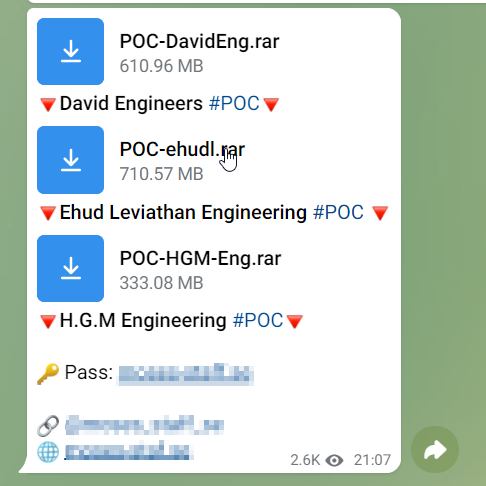Click the blurred password text after Pass
The image size is (486, 486).
point(186,374)
